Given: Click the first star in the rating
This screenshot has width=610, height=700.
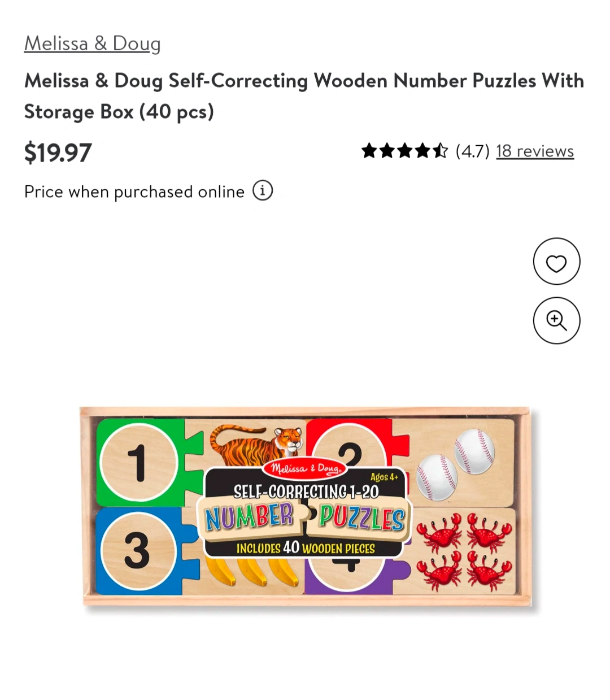Looking at the screenshot, I should (369, 151).
